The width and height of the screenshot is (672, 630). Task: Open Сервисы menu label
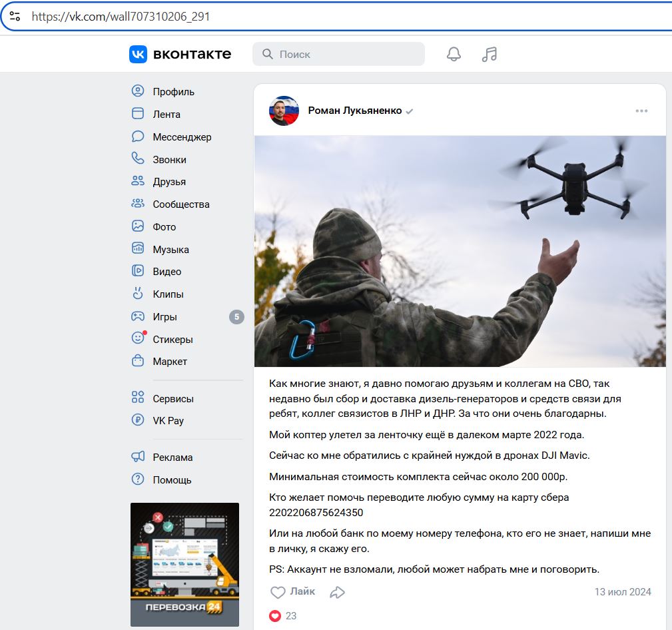coord(174,399)
